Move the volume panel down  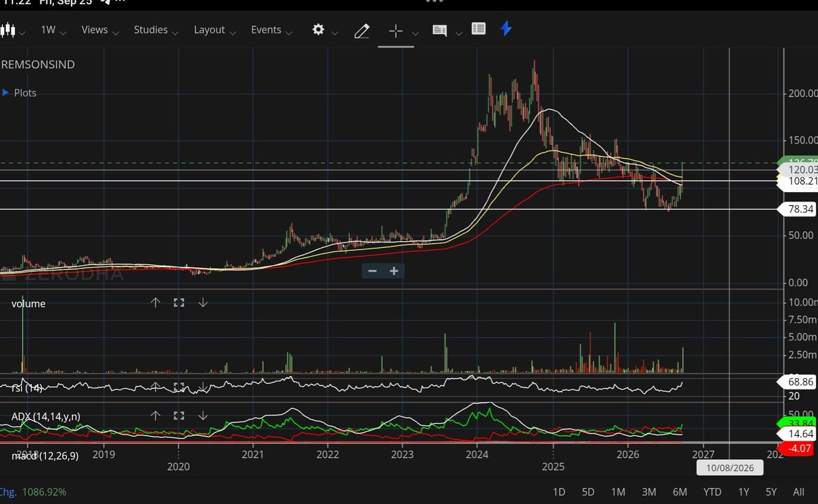[x=202, y=303]
